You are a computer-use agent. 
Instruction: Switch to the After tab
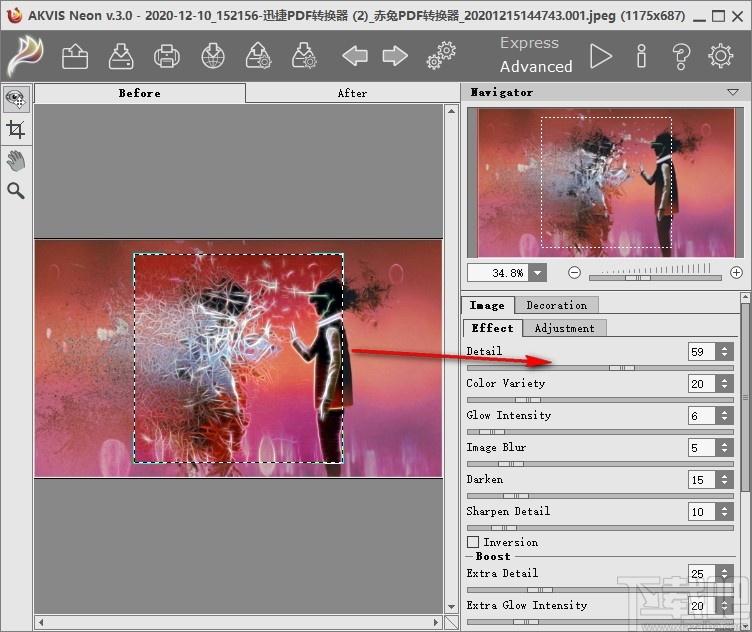(352, 93)
